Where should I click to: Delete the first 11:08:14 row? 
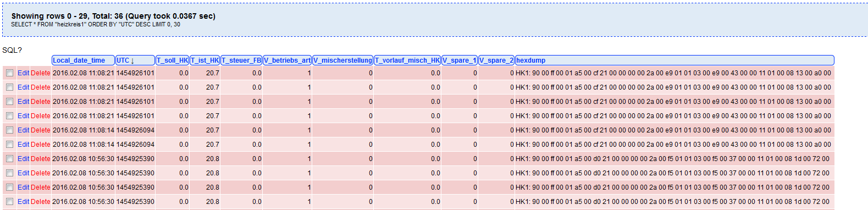40,130
